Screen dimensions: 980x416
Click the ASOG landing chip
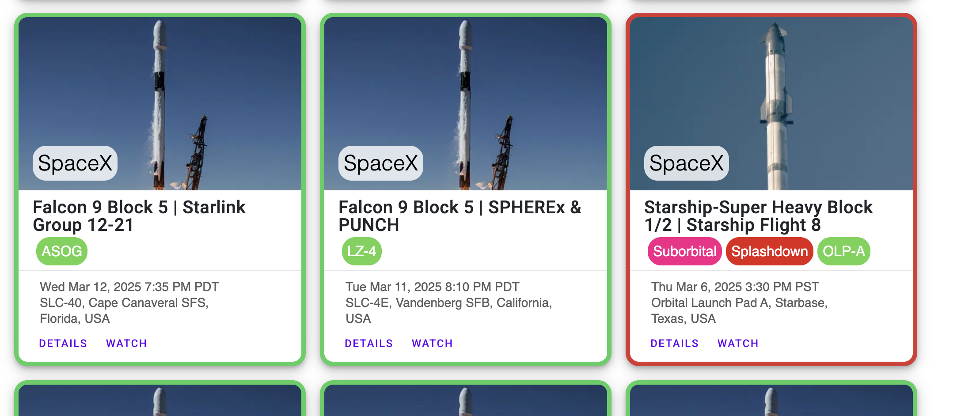coord(62,251)
